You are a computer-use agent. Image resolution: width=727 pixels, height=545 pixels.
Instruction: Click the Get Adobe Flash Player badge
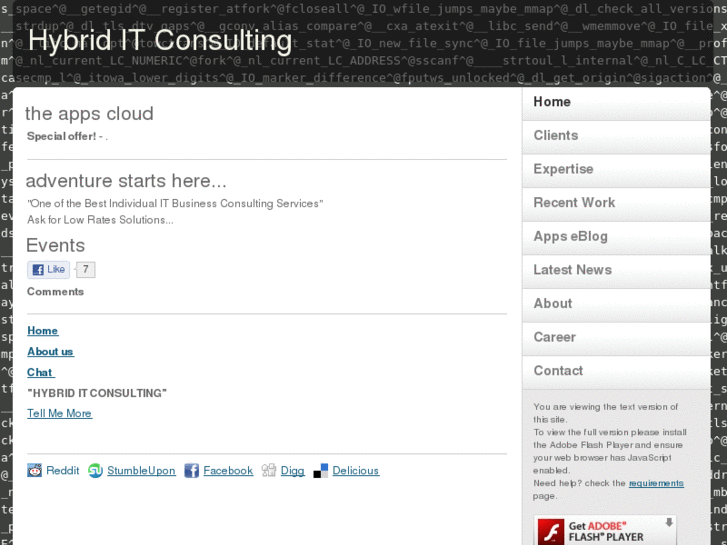[x=605, y=530]
